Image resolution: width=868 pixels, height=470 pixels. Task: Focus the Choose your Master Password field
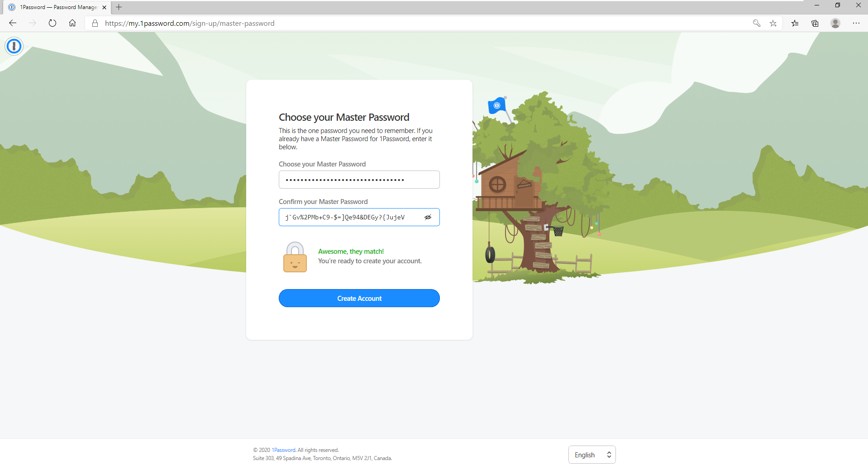(359, 180)
